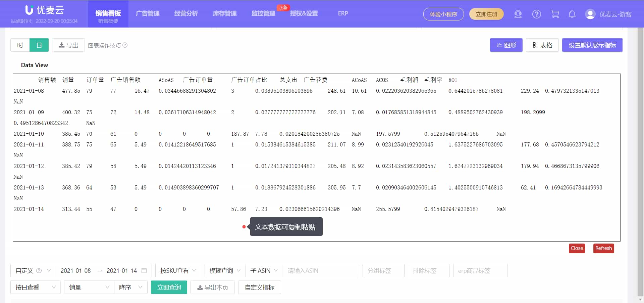Open the 降序 sort order dropdown

click(131, 287)
